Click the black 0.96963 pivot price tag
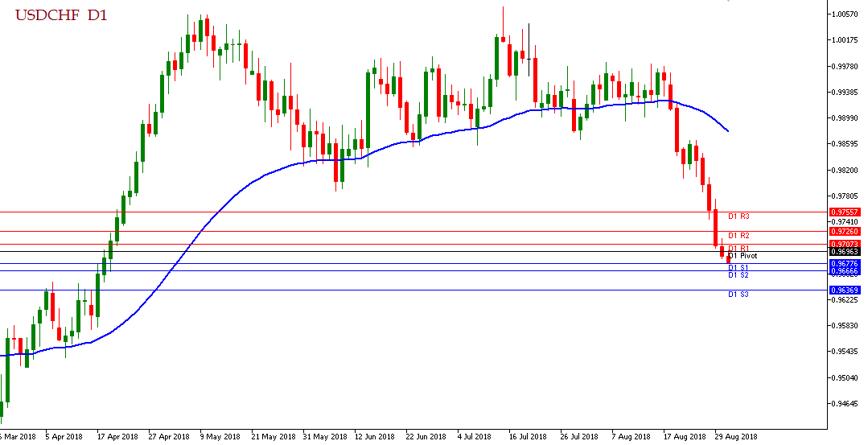Screen dimensions: 868x445 844,252
